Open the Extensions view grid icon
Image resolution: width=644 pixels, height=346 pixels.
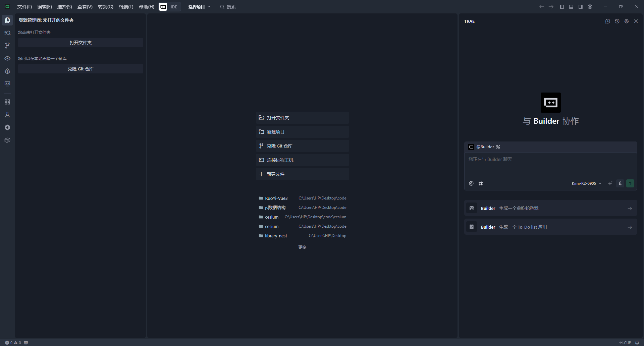click(x=7, y=102)
